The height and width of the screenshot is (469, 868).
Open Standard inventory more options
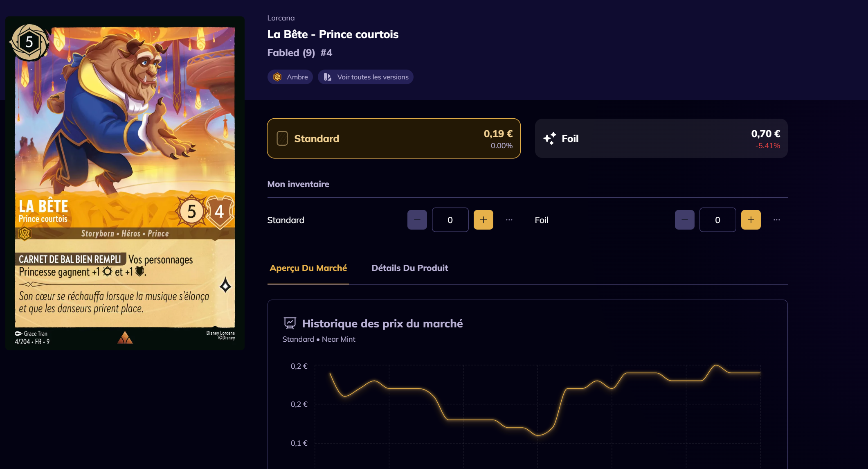(x=509, y=220)
